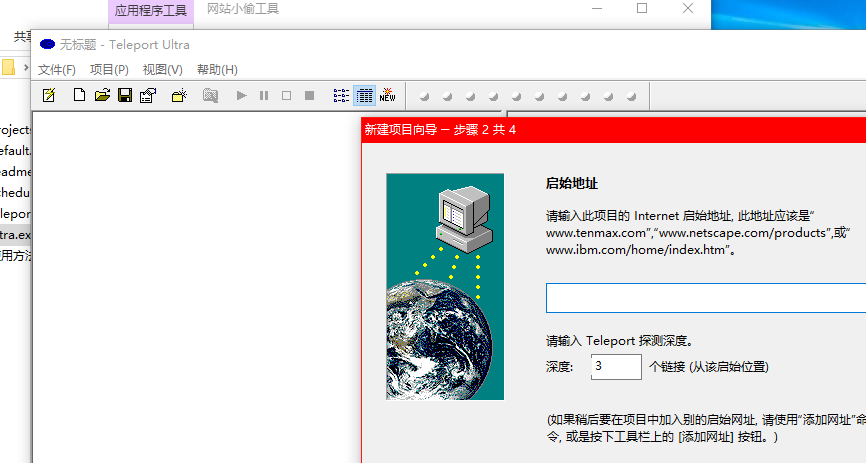This screenshot has width=866, height=463.
Task: Stop the project with the hollow square icon
Action: 286,96
